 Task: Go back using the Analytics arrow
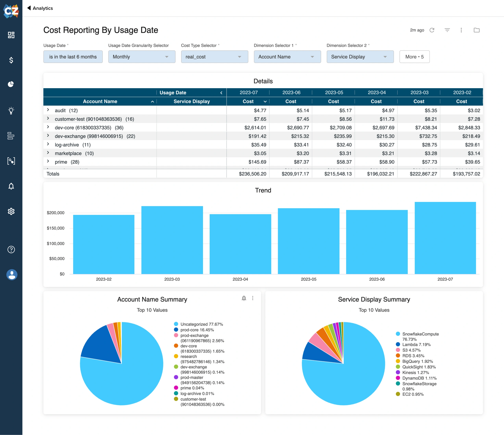click(x=29, y=8)
